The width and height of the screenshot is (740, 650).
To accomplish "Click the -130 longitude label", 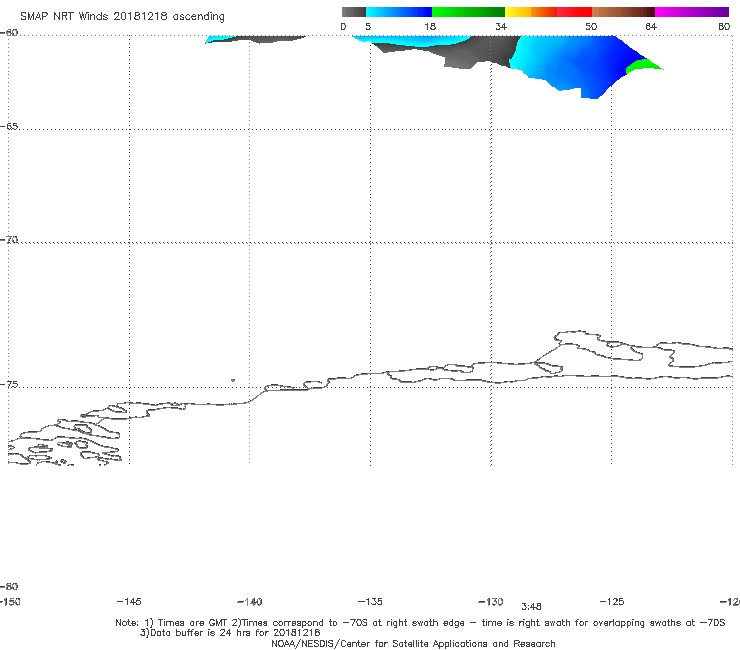I will tap(491, 602).
